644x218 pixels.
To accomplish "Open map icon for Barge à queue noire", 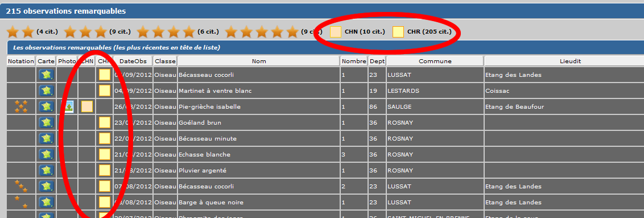I will [x=47, y=202].
